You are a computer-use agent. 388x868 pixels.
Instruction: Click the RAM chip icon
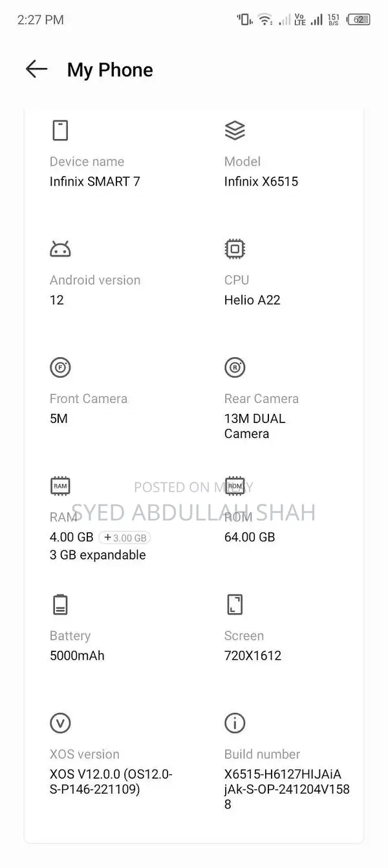60,486
